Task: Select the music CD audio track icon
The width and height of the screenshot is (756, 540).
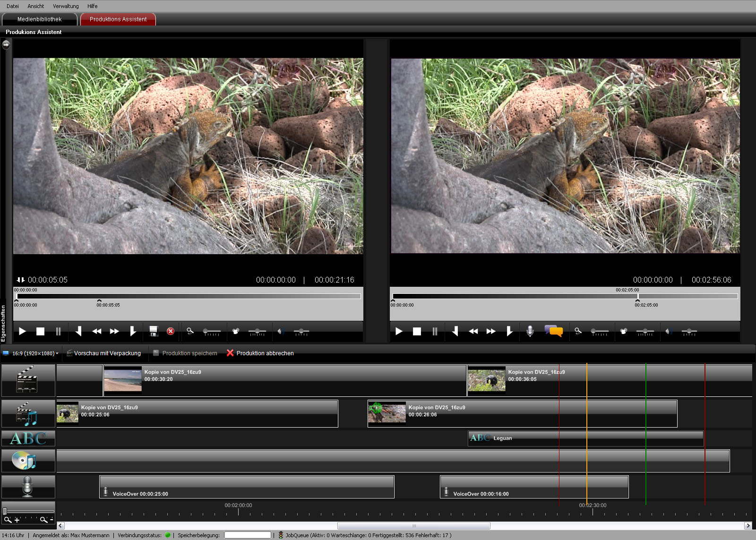Action: tap(28, 461)
